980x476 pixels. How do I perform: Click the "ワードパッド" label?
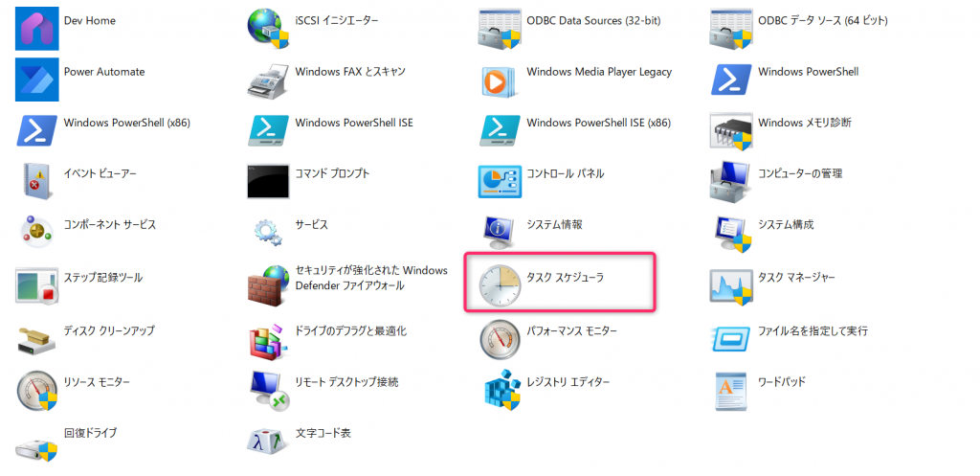[781, 381]
